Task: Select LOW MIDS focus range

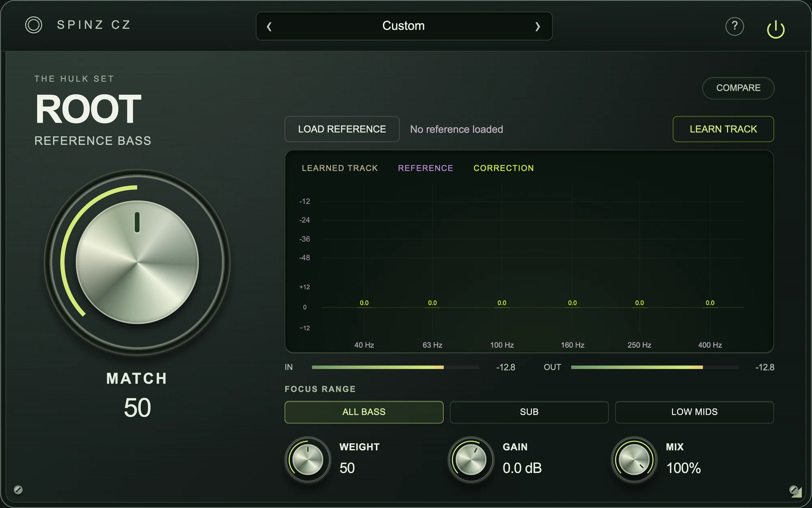Action: tap(694, 412)
